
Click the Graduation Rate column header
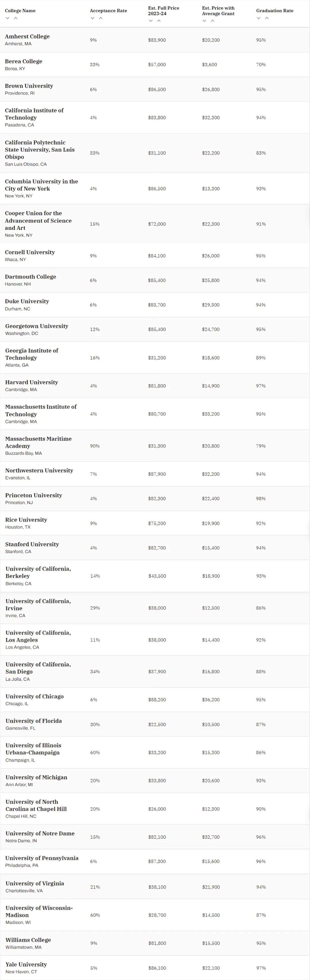275,11
